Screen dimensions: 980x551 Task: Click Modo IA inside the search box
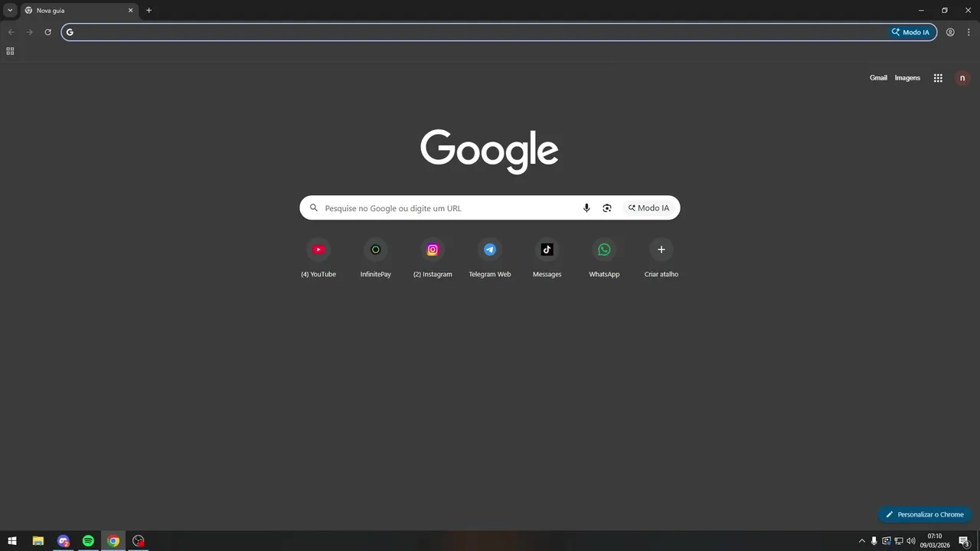coord(648,208)
